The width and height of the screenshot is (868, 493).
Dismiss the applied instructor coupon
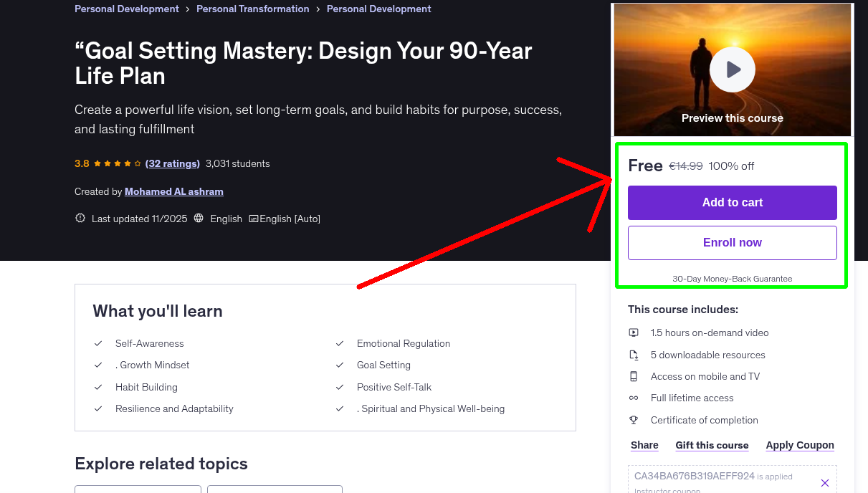tap(825, 482)
